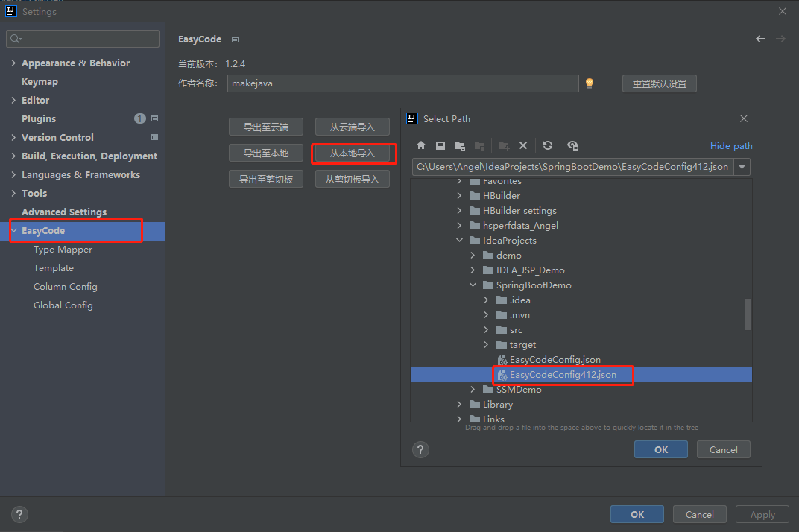Cancel the Select Path dialog
The width and height of the screenshot is (799, 532).
[x=724, y=449]
